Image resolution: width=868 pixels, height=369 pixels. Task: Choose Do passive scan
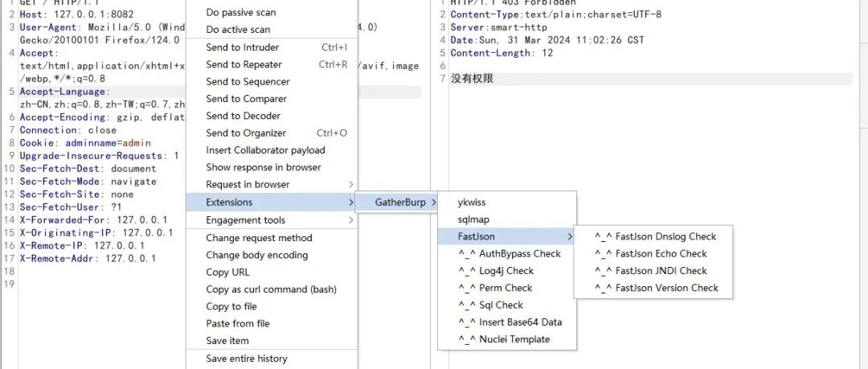click(x=272, y=12)
